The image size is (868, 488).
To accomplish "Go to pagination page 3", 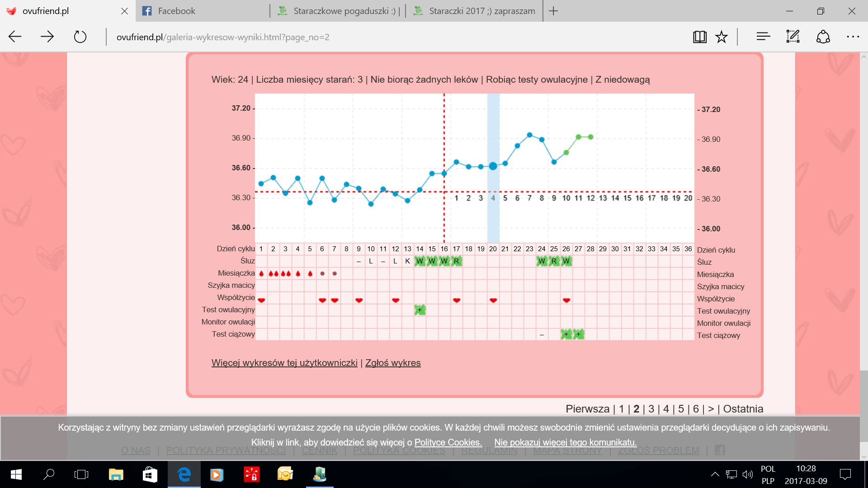I will 651,409.
